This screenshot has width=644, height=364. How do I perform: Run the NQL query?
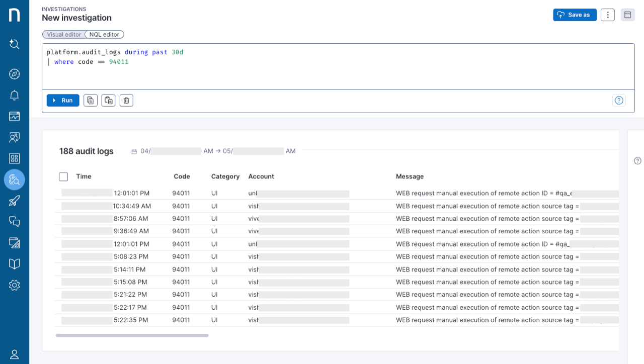point(62,100)
